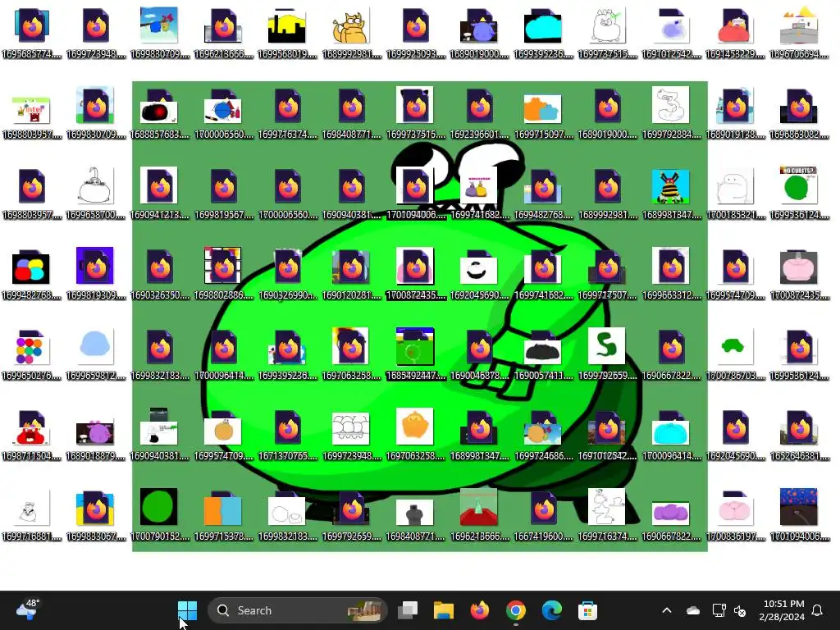Viewport: 840px width, 630px height.
Task: Select the yellow-blue Firefox file 1699833067
Action: click(x=95, y=515)
